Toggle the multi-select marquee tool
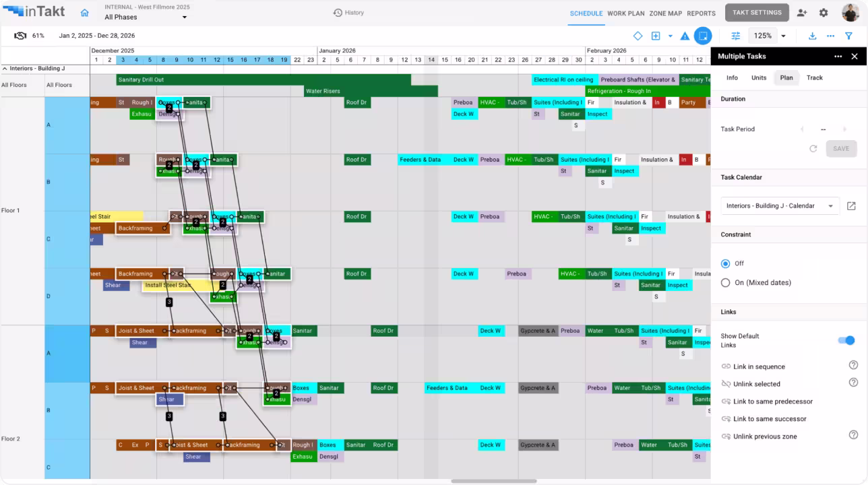 (703, 36)
